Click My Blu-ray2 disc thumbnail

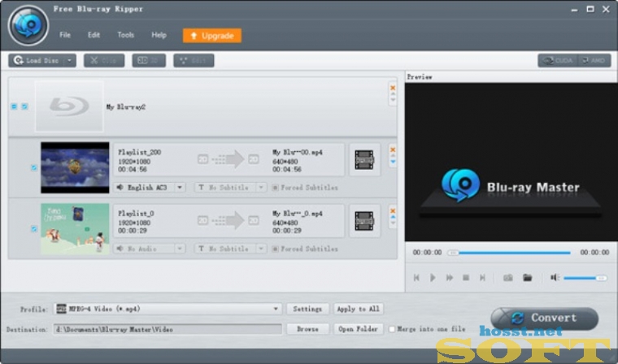[x=69, y=106]
